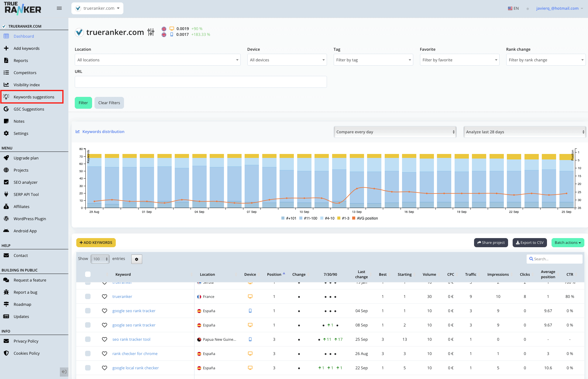Open Competitors in the sidebar
Image resolution: width=588 pixels, height=379 pixels.
(x=25, y=73)
